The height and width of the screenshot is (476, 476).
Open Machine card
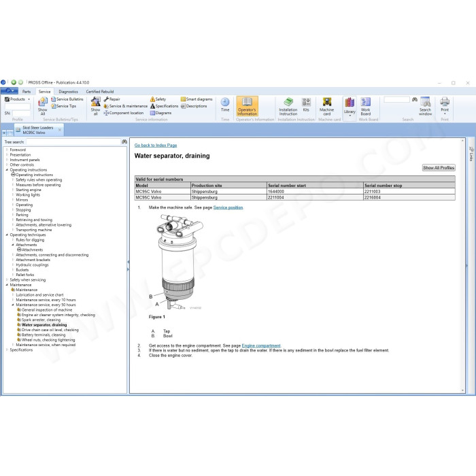pyautogui.click(x=326, y=106)
